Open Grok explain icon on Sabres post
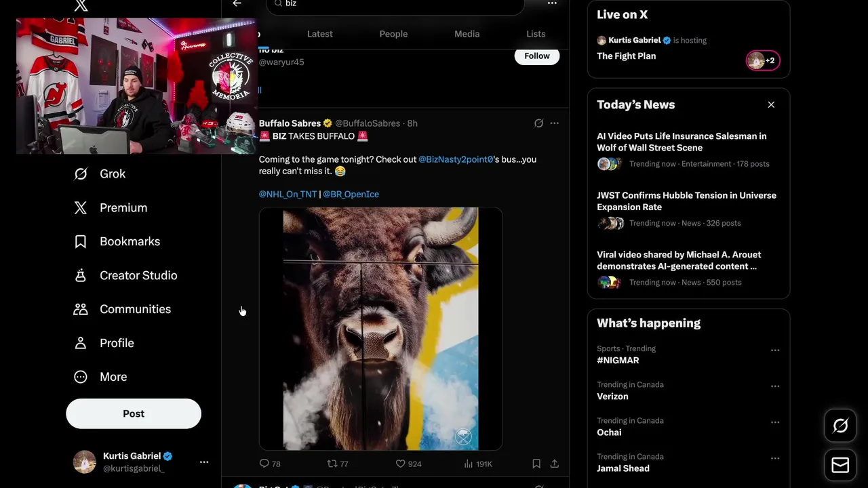 pos(538,123)
